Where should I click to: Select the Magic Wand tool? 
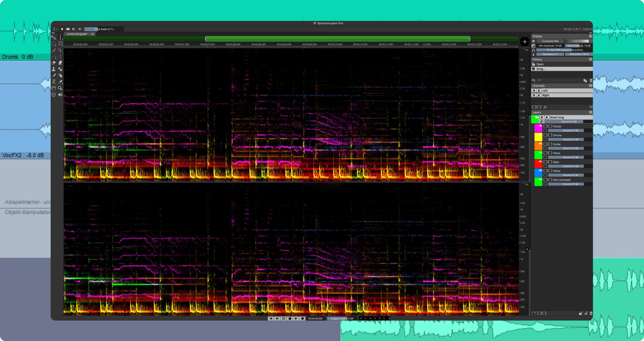click(x=60, y=50)
